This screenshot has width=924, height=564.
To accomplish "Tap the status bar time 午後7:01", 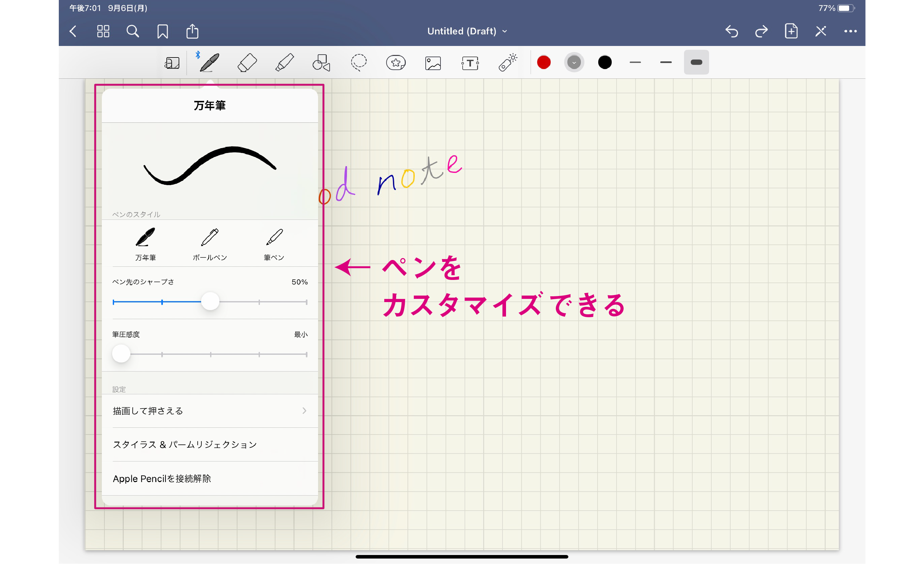I will pyautogui.click(x=85, y=8).
